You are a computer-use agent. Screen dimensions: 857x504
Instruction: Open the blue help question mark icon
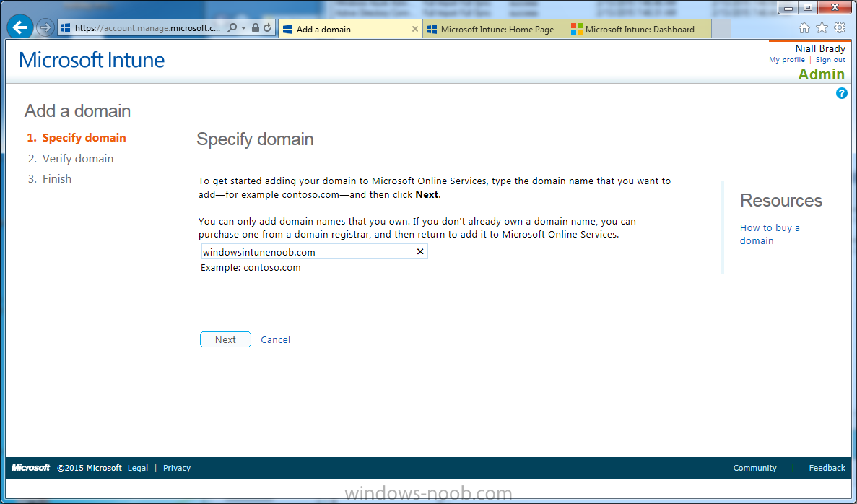point(842,93)
